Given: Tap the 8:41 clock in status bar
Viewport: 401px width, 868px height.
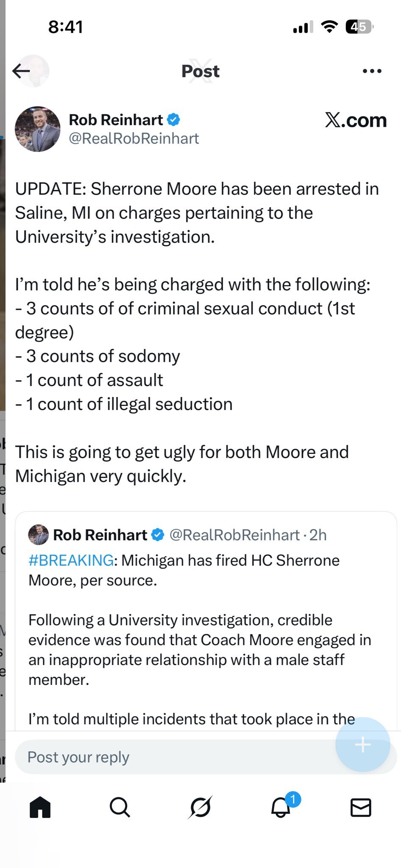Looking at the screenshot, I should coord(66,27).
